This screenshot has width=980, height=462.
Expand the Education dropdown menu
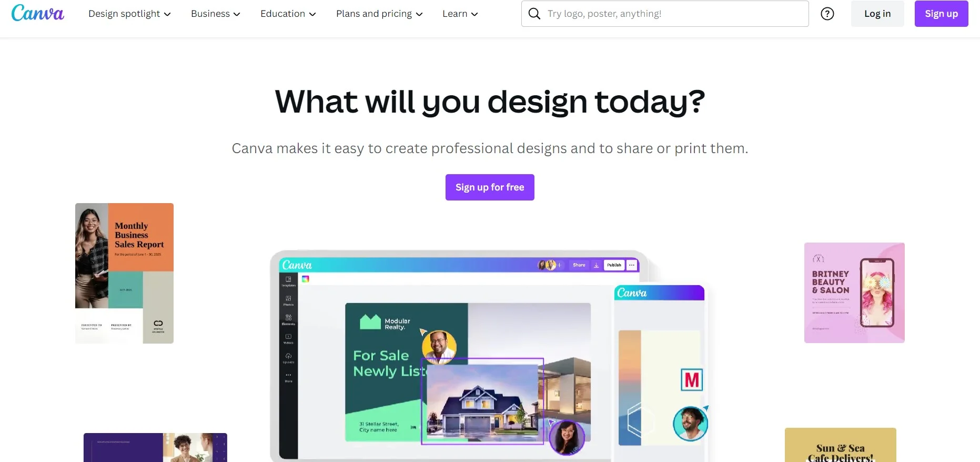tap(288, 14)
